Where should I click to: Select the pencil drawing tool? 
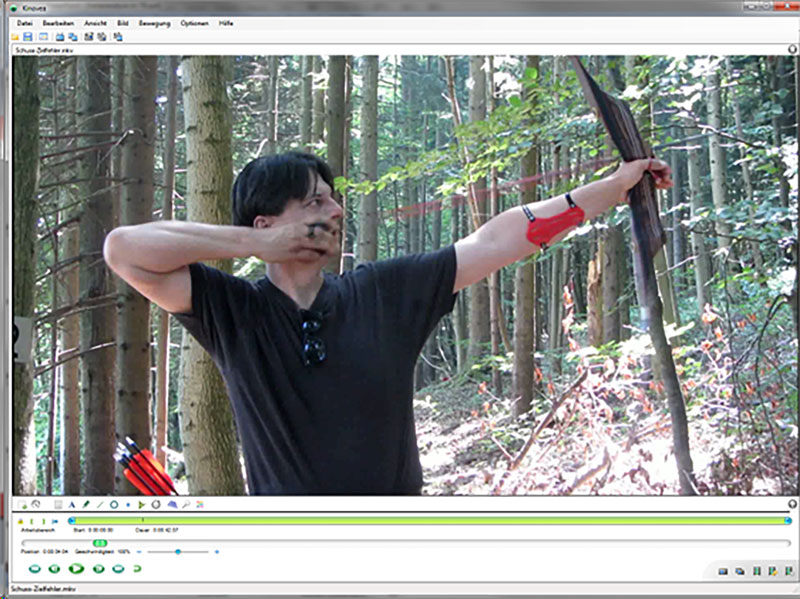coord(86,505)
